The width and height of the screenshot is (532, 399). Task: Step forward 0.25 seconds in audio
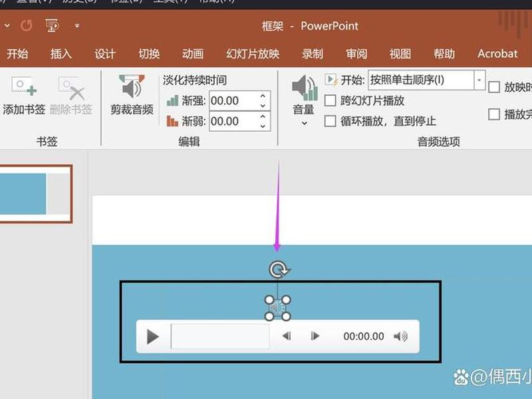coord(315,336)
